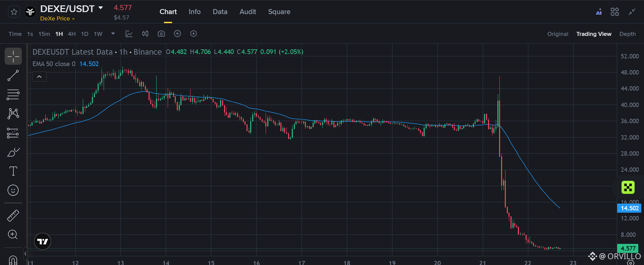Select the crosshair cursor tool
Viewport: 644px width, 265px height.
tap(13, 56)
